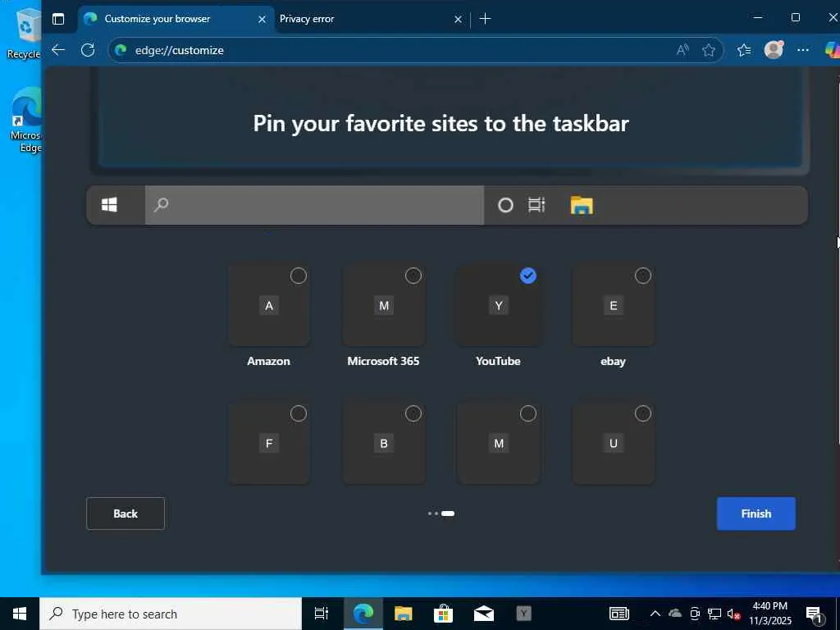Click the Finish button

coord(756,514)
